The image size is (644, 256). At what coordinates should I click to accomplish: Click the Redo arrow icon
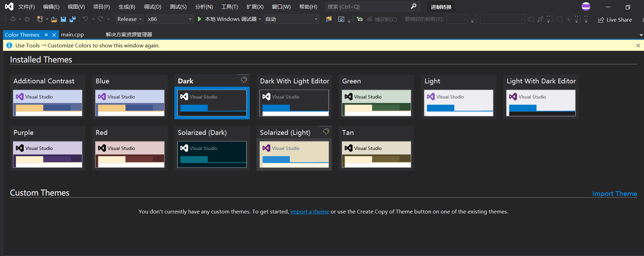100,19
